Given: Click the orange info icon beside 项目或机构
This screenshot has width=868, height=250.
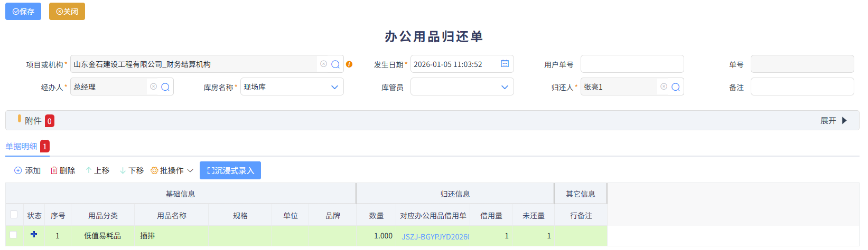Looking at the screenshot, I should pos(349,64).
